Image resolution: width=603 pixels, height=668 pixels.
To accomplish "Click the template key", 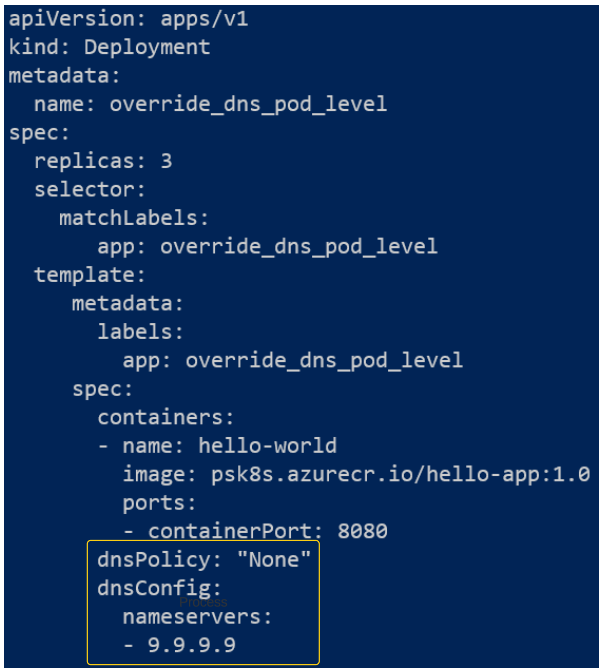I will [90, 274].
